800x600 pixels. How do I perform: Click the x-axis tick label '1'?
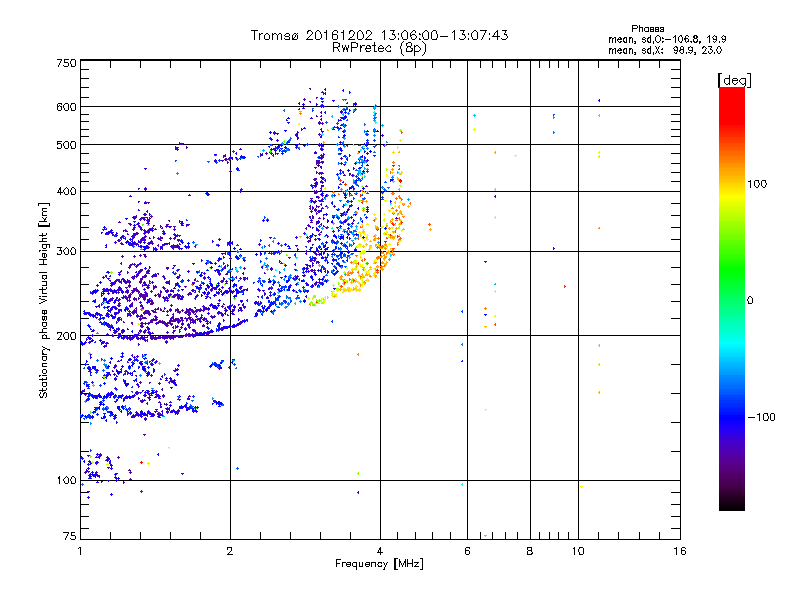point(81,551)
